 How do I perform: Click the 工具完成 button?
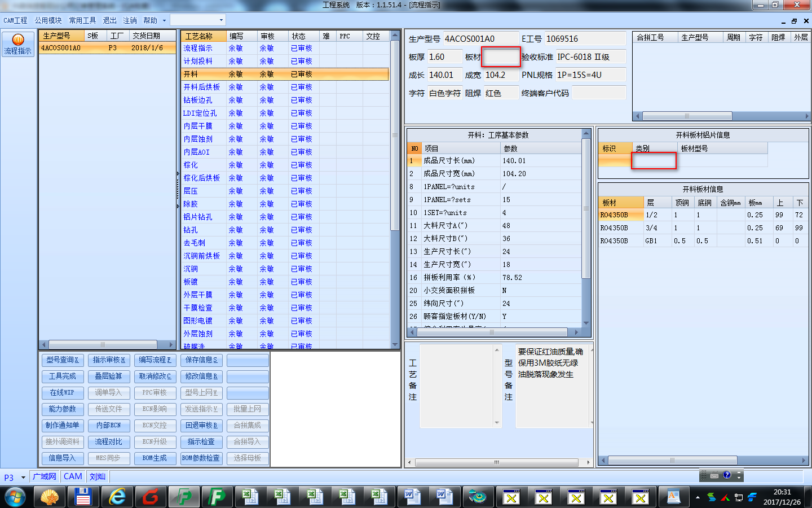click(x=63, y=376)
